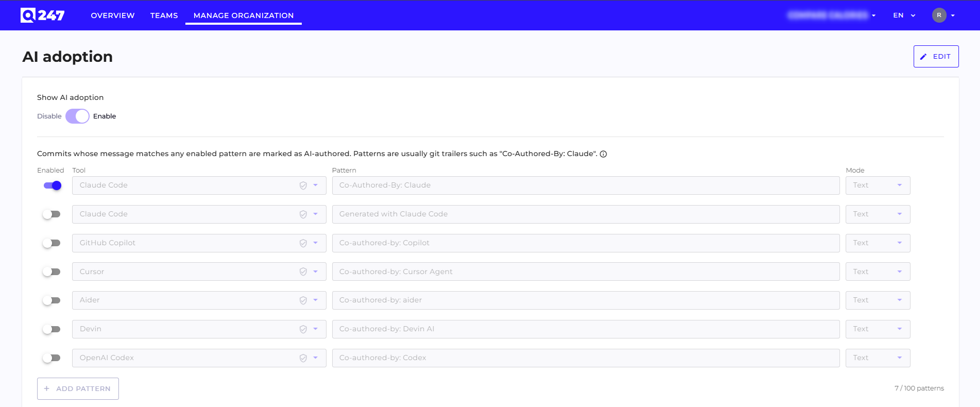Enable the Aider pattern toggle
Image resolution: width=980 pixels, height=407 pixels.
[51, 300]
